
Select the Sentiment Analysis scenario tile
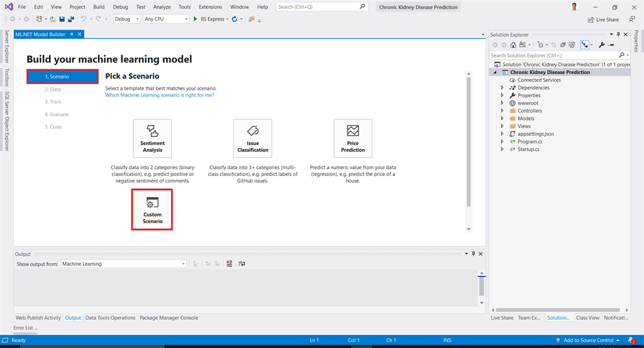click(x=152, y=138)
